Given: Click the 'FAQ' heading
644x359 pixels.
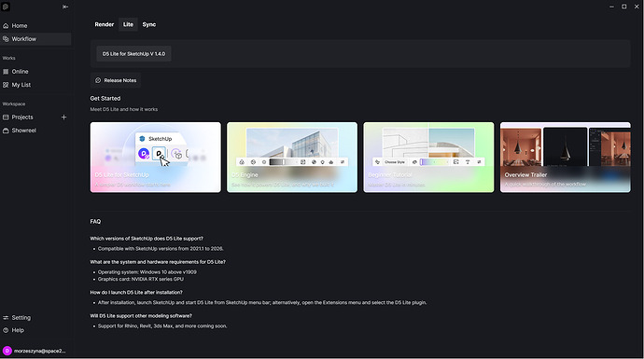Looking at the screenshot, I should pos(95,222).
